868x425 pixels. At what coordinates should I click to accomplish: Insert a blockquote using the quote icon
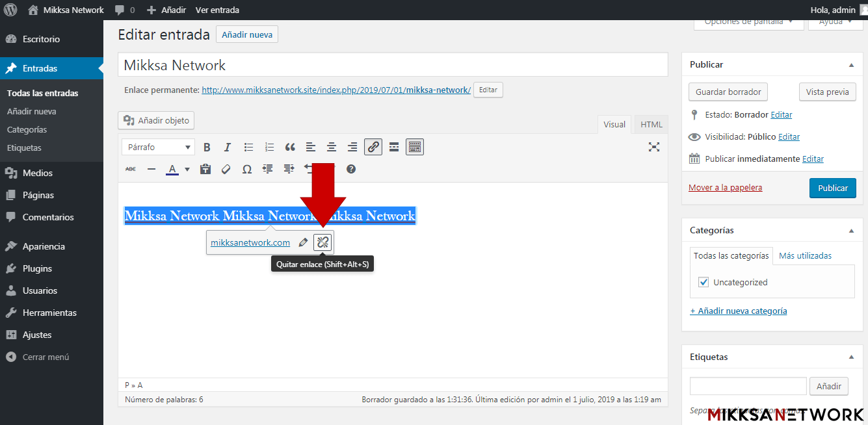(290, 148)
